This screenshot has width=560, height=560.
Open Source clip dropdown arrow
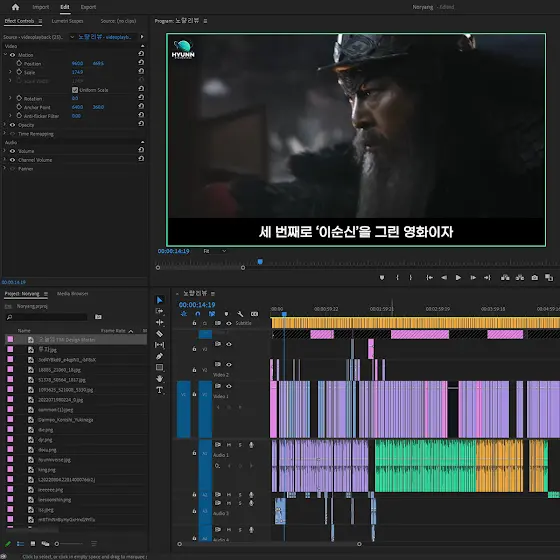click(x=72, y=37)
